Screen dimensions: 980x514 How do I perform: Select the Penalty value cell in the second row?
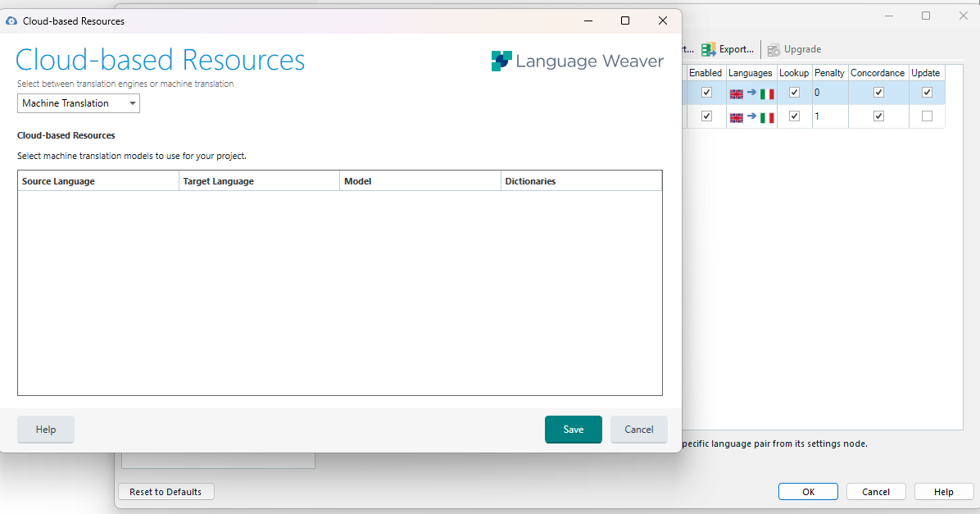pos(829,116)
